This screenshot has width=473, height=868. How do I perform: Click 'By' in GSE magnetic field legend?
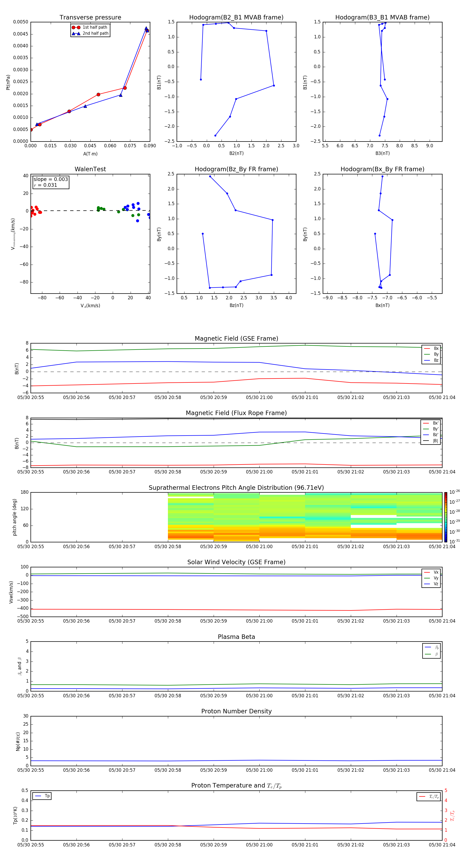436,354
